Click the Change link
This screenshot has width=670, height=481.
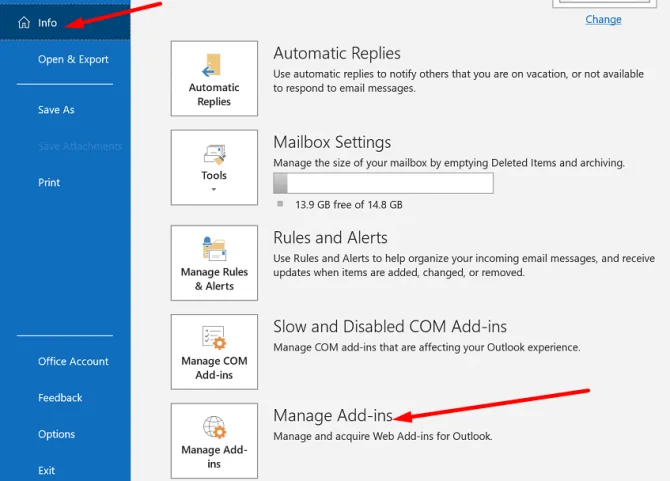(x=603, y=19)
